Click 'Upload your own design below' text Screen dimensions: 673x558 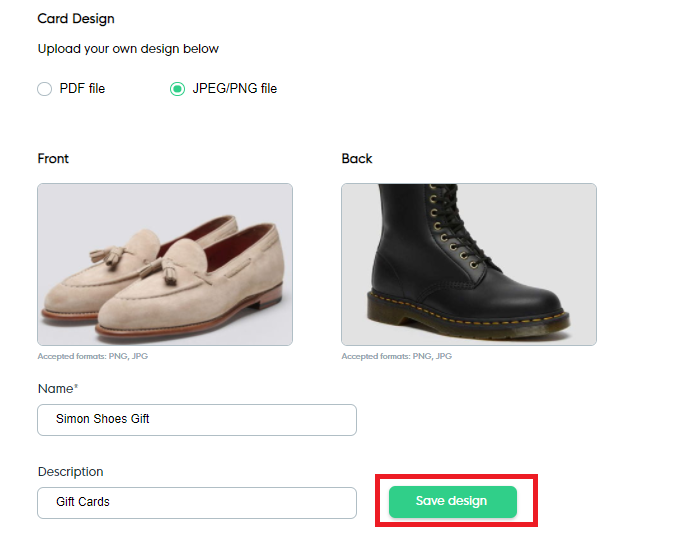128,49
